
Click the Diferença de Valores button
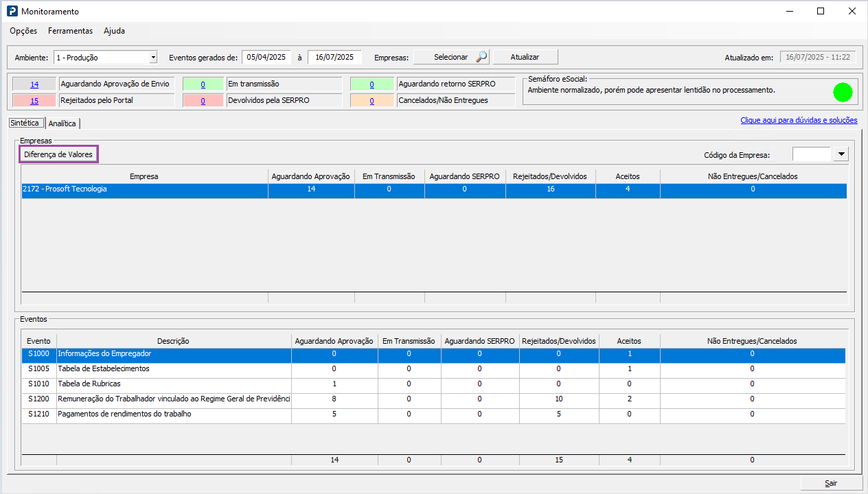(x=58, y=154)
